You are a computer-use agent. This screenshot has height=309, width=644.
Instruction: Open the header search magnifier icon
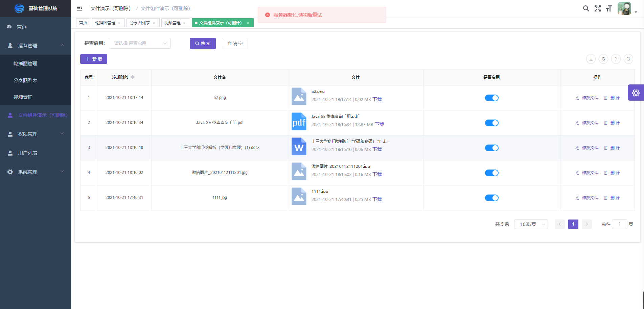[586, 8]
